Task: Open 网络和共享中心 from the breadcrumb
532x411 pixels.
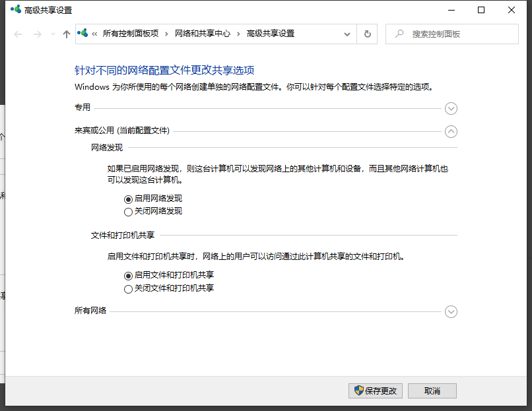Action: pos(203,34)
